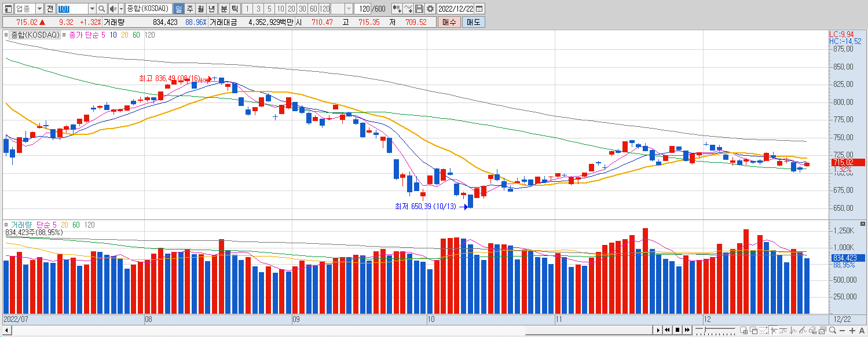
Task: Click the horizontal scrollbar thumb at bottom
Action: (x=589, y=330)
